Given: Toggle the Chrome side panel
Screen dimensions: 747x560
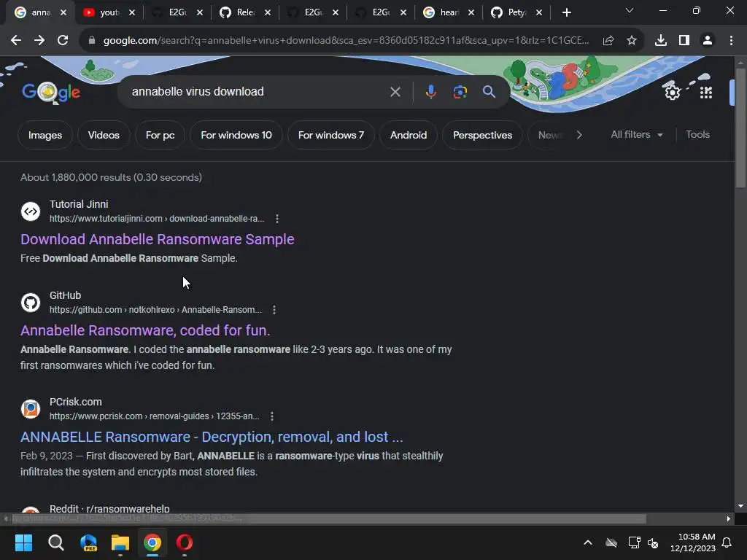Looking at the screenshot, I should coord(684,41).
